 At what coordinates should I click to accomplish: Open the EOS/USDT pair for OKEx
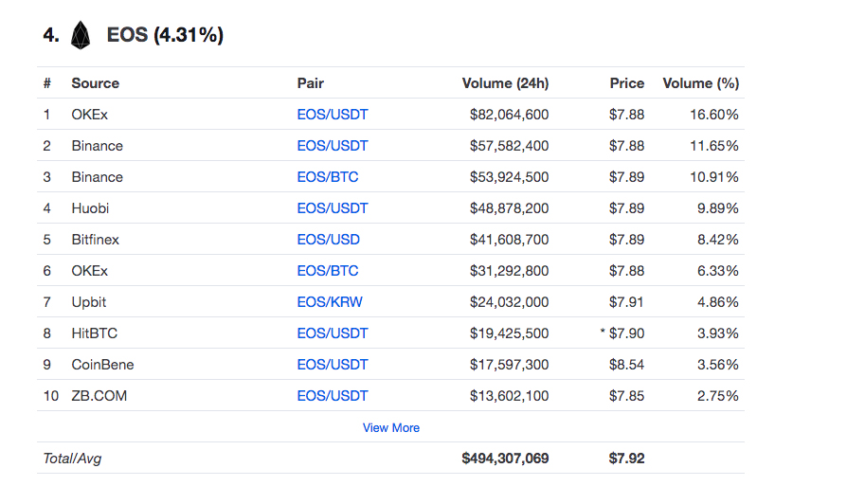tap(333, 114)
